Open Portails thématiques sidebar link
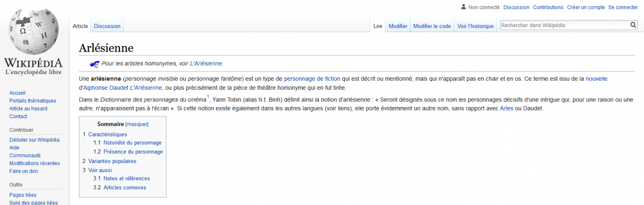This screenshot has width=644, height=205. pyautogui.click(x=32, y=100)
